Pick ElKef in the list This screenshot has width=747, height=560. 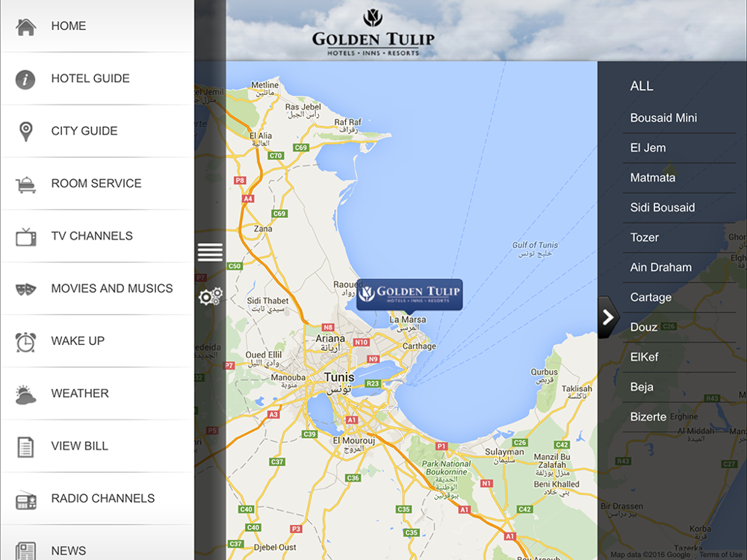679,357
